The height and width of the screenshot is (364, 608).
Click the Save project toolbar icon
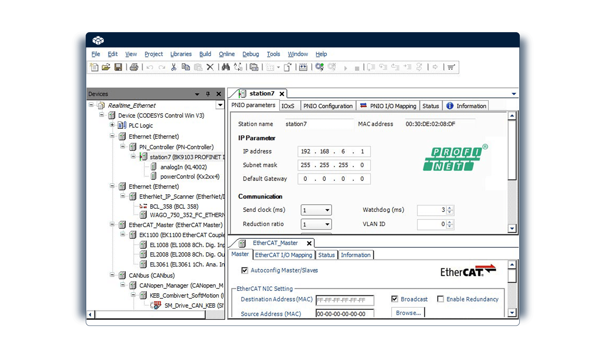pos(118,67)
